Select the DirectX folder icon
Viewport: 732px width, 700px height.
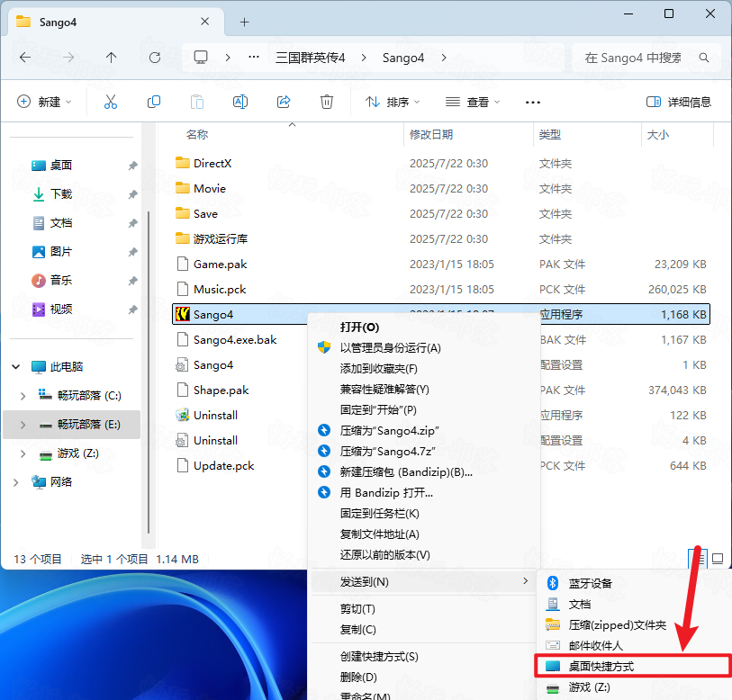point(182,163)
